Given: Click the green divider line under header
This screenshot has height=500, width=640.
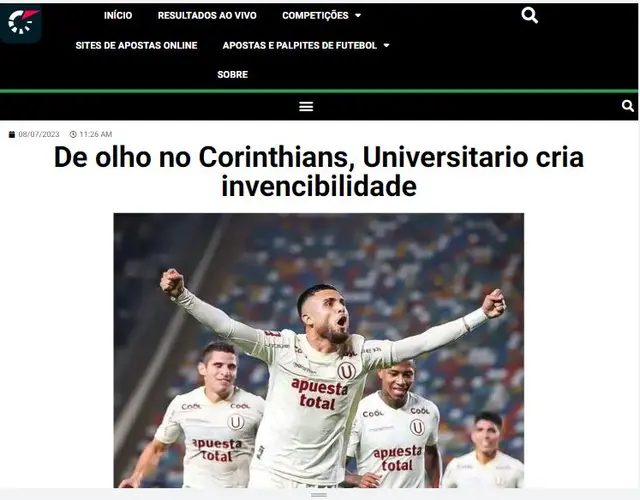Looking at the screenshot, I should [319, 91].
